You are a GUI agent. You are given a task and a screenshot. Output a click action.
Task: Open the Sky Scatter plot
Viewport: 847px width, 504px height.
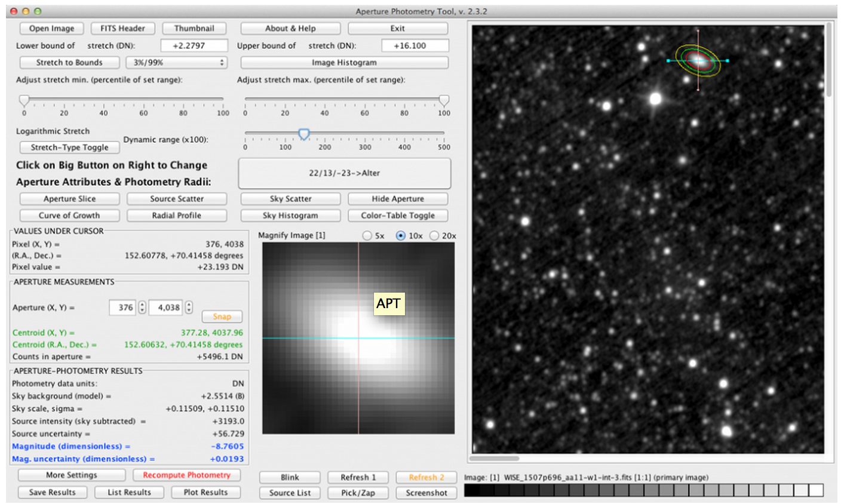click(x=290, y=198)
